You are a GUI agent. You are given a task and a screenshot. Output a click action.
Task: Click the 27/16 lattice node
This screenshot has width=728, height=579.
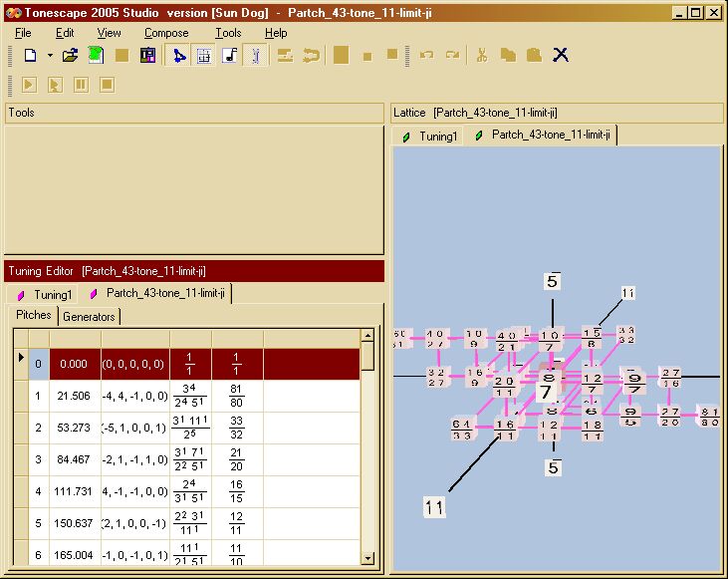(x=671, y=378)
